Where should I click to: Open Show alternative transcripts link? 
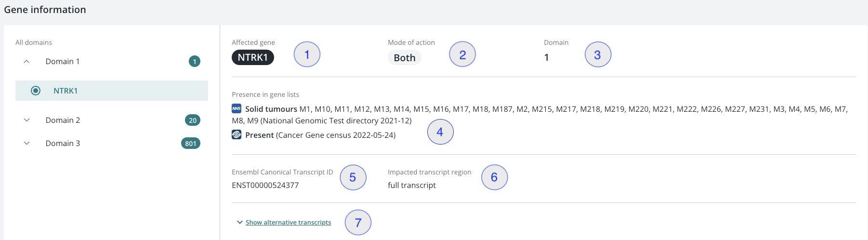288,222
